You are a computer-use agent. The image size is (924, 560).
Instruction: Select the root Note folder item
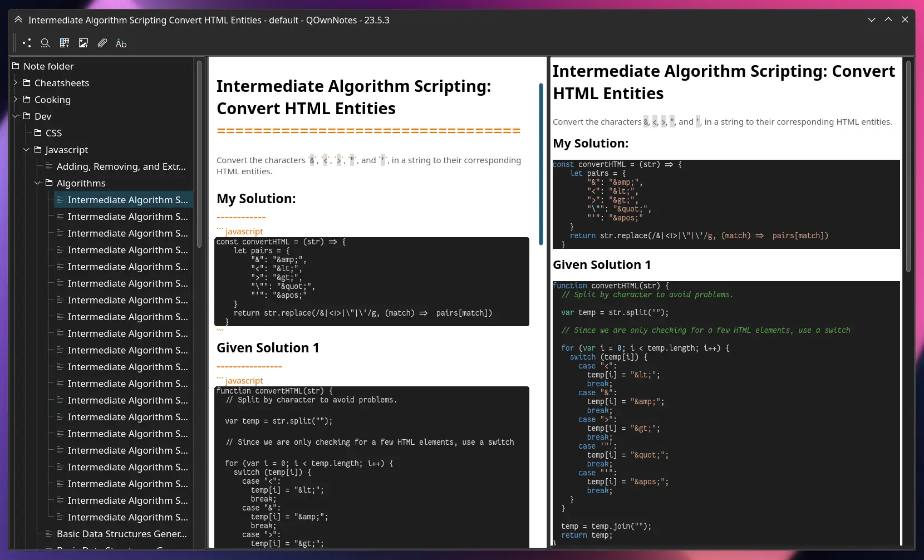point(48,66)
